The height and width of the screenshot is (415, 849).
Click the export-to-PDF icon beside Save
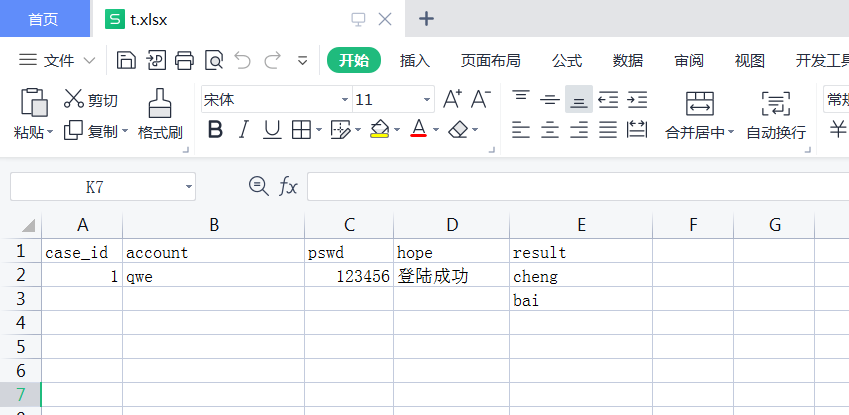tap(156, 60)
